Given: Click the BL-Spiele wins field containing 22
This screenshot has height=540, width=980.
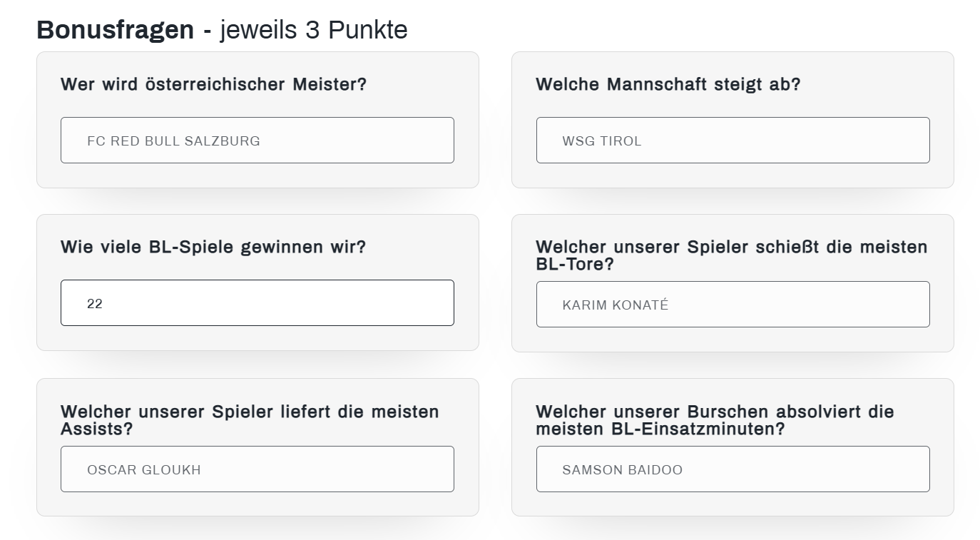Looking at the screenshot, I should point(257,303).
